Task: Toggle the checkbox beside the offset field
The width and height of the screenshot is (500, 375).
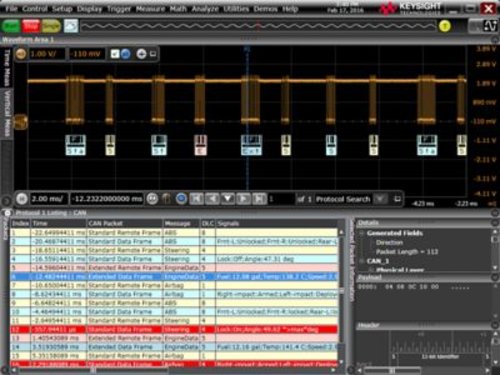Action: click(x=115, y=54)
